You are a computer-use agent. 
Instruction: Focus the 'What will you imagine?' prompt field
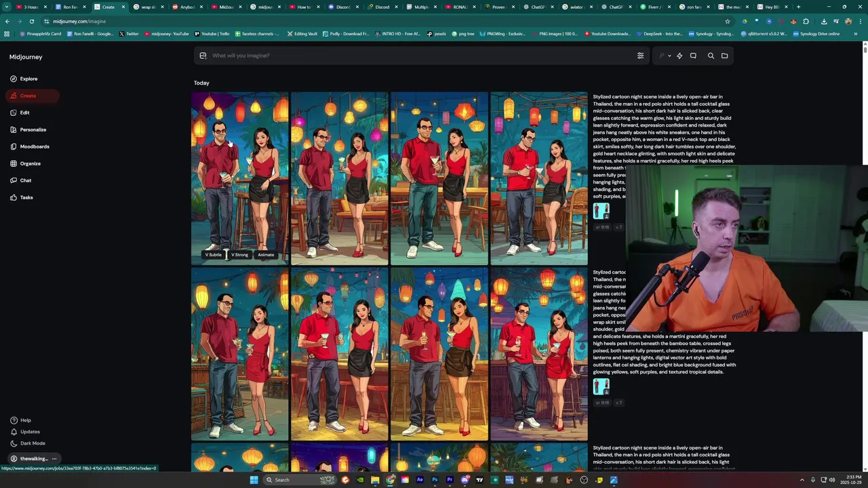pos(420,56)
